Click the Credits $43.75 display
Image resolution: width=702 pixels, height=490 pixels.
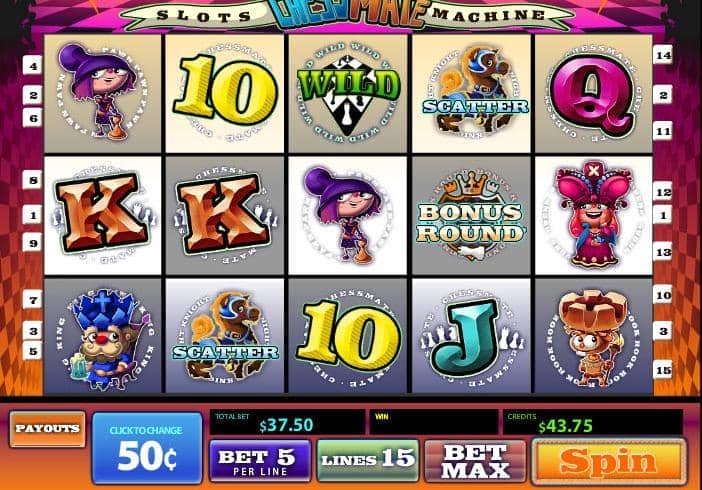(x=593, y=421)
